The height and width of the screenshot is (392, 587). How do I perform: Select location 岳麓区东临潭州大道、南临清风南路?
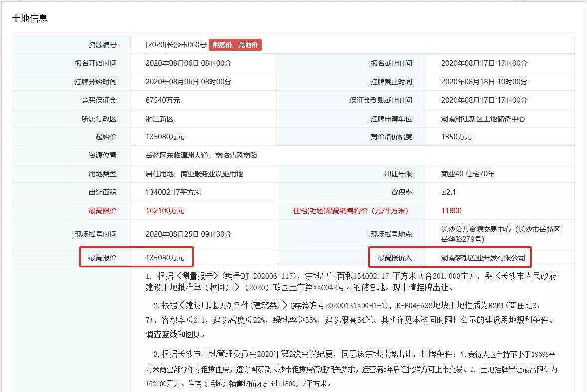pos(201,155)
